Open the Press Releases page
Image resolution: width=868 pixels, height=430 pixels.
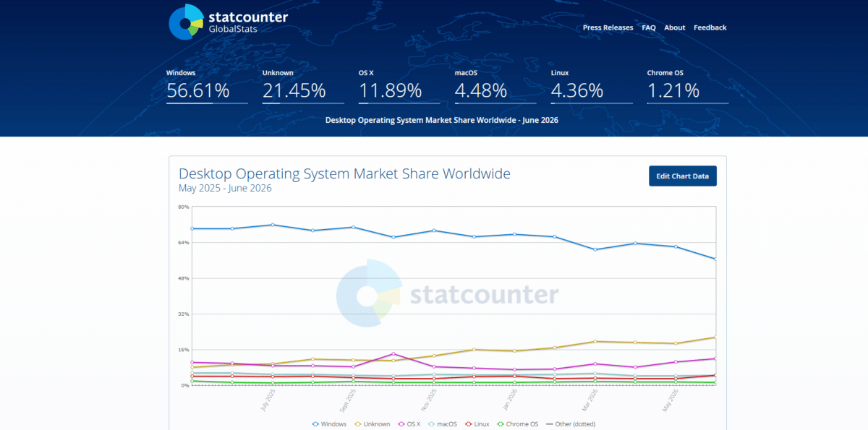click(608, 27)
